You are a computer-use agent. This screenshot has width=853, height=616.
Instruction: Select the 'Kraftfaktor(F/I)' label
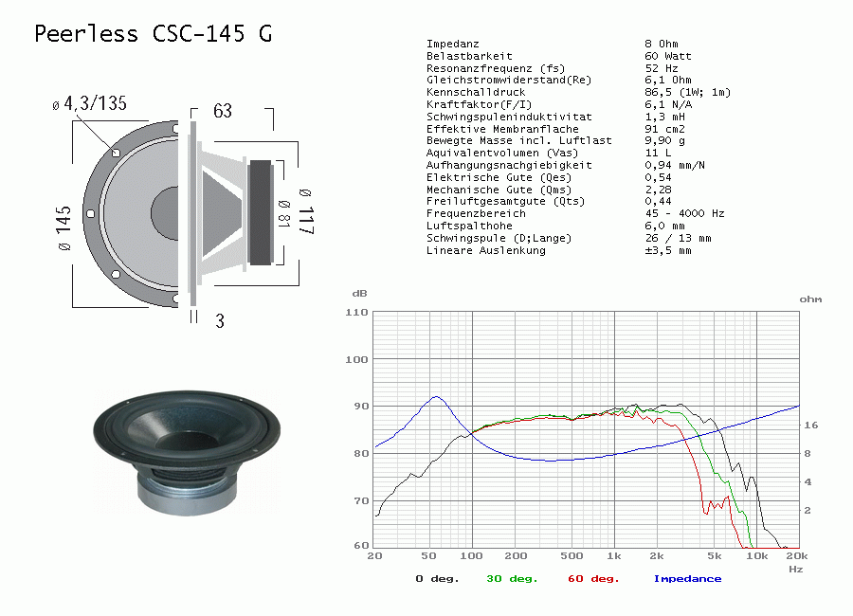[x=480, y=104]
